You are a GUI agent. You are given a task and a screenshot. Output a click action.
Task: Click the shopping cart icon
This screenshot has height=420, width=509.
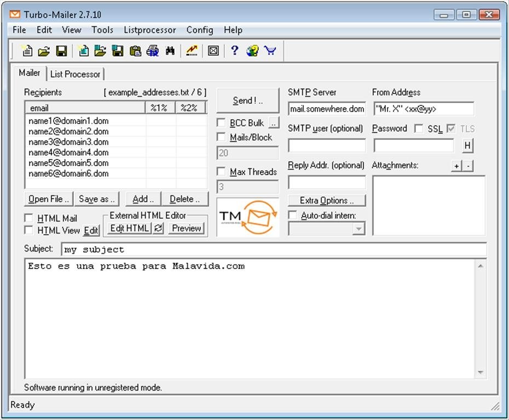tap(270, 51)
